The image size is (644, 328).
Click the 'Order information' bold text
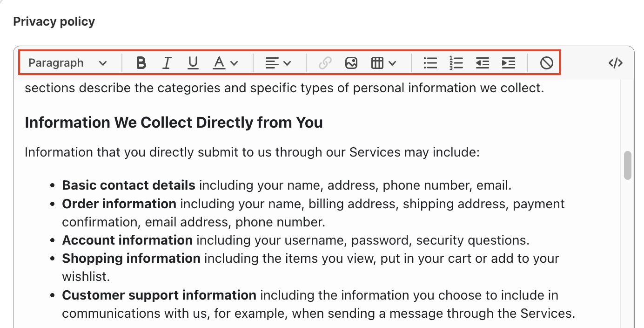coord(119,204)
